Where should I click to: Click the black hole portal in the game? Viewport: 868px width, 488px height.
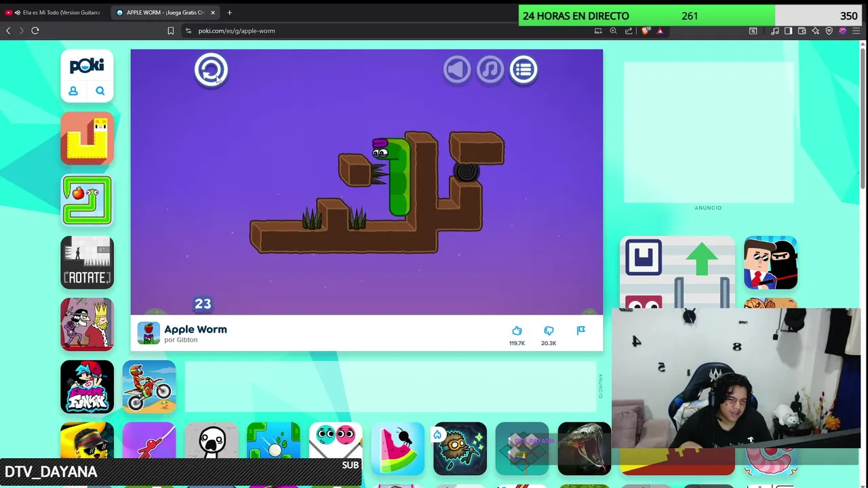tap(467, 172)
